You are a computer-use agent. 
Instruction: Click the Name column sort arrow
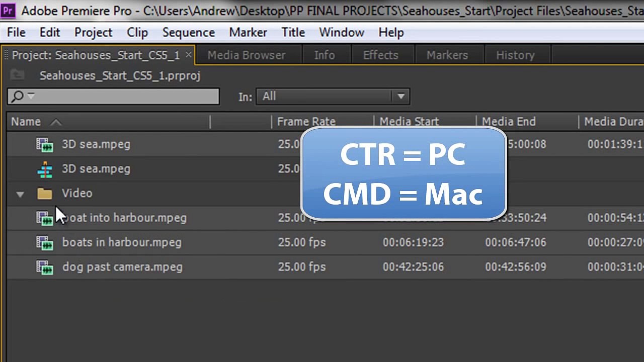[x=56, y=122]
